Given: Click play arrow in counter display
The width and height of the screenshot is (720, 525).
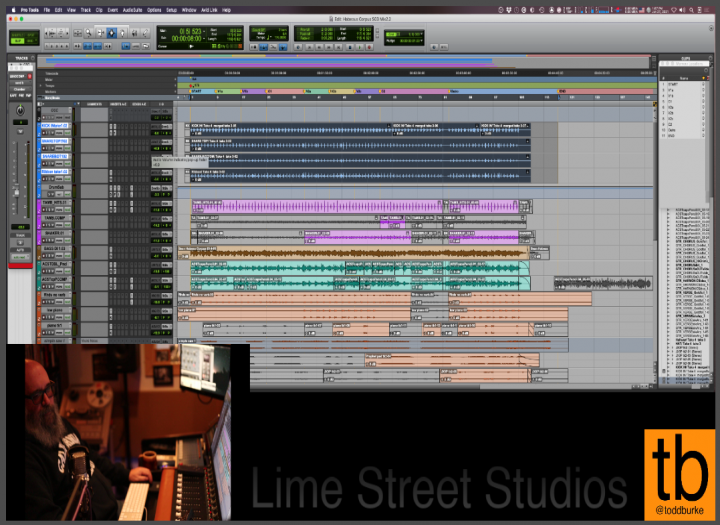Looking at the screenshot, I should click(x=191, y=46).
